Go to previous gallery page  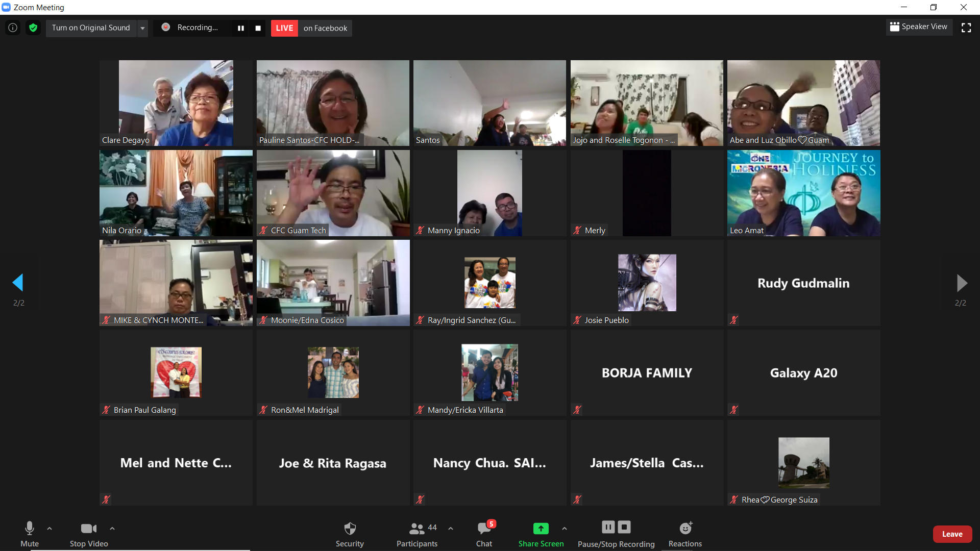pyautogui.click(x=18, y=282)
